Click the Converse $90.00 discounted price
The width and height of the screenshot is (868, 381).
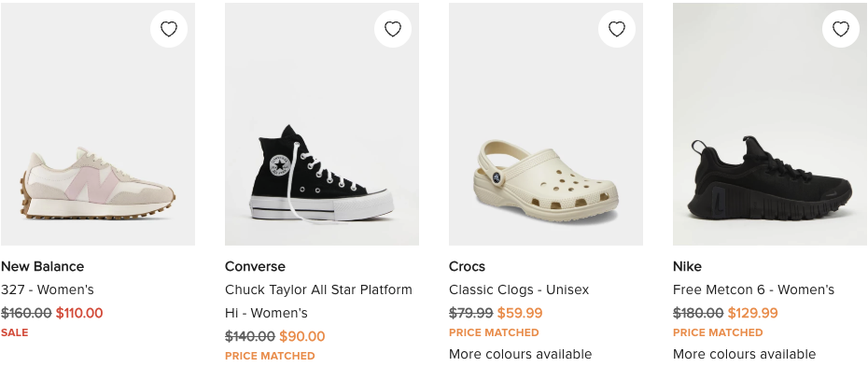(x=302, y=336)
